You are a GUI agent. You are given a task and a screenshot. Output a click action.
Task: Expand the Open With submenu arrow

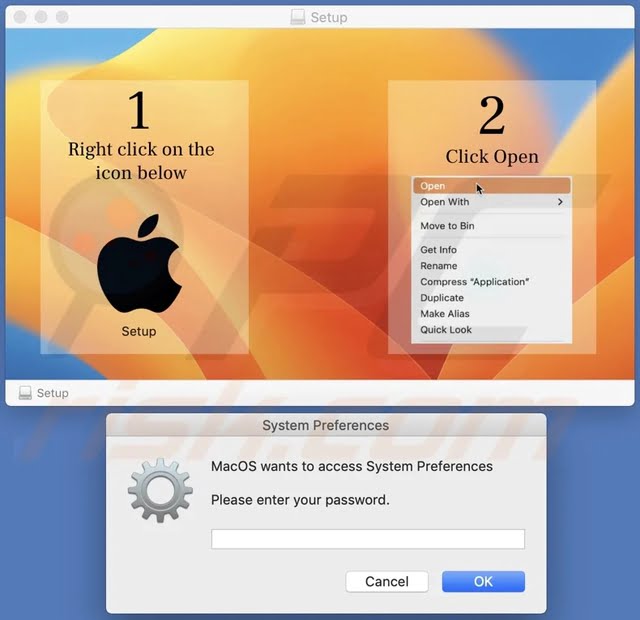tap(560, 202)
